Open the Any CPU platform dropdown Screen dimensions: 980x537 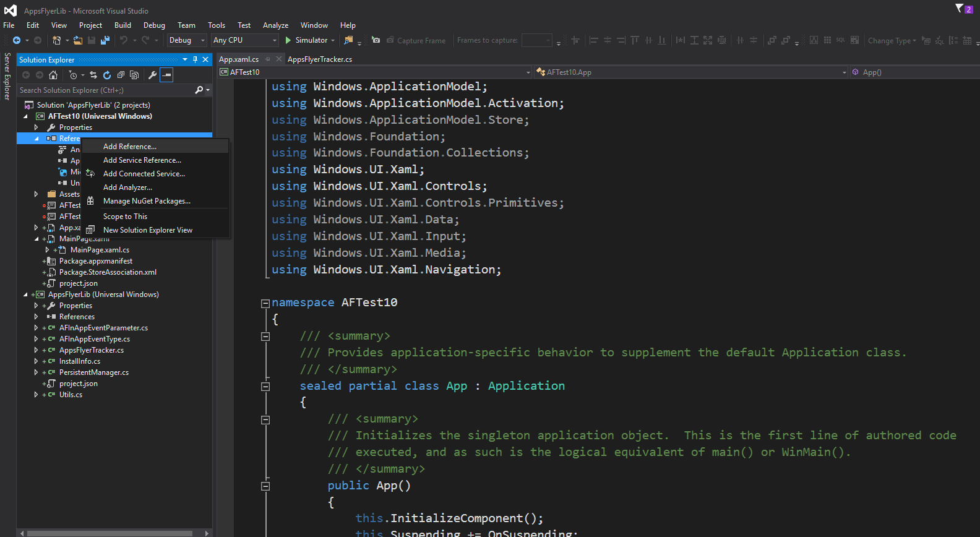tap(245, 40)
